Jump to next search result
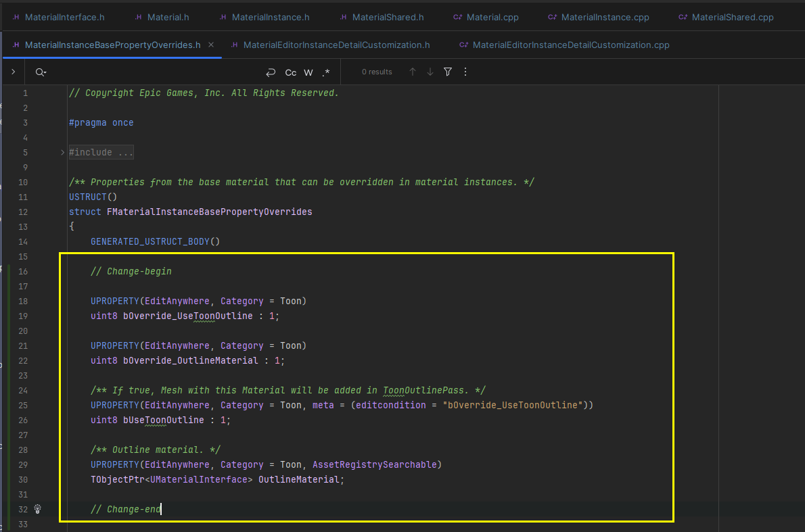This screenshot has height=532, width=805. click(429, 72)
